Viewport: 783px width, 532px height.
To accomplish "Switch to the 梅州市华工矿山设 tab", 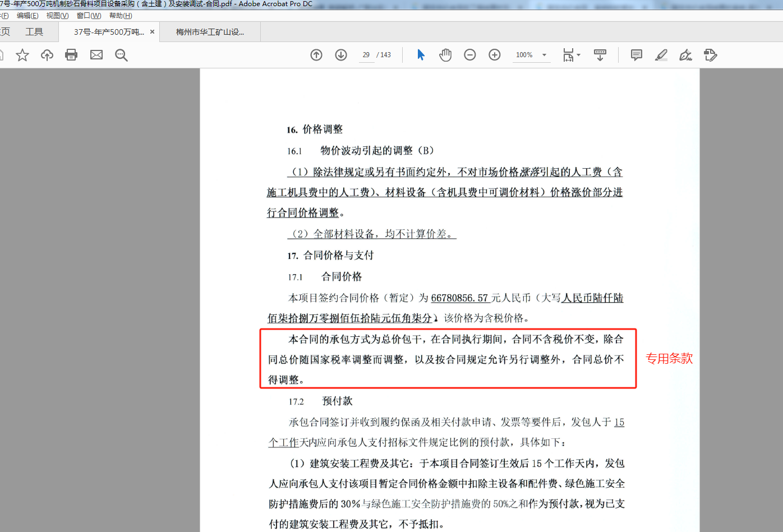I will point(210,32).
